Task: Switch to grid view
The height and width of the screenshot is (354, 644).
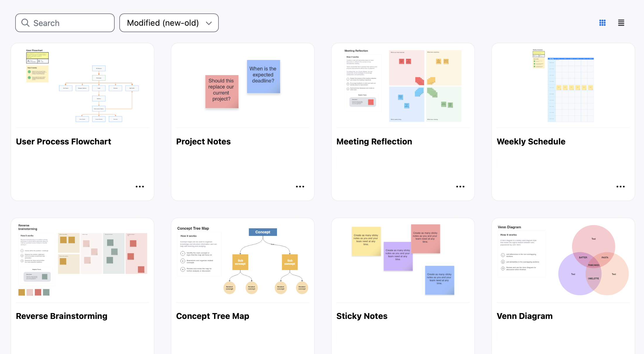Action: (x=602, y=23)
